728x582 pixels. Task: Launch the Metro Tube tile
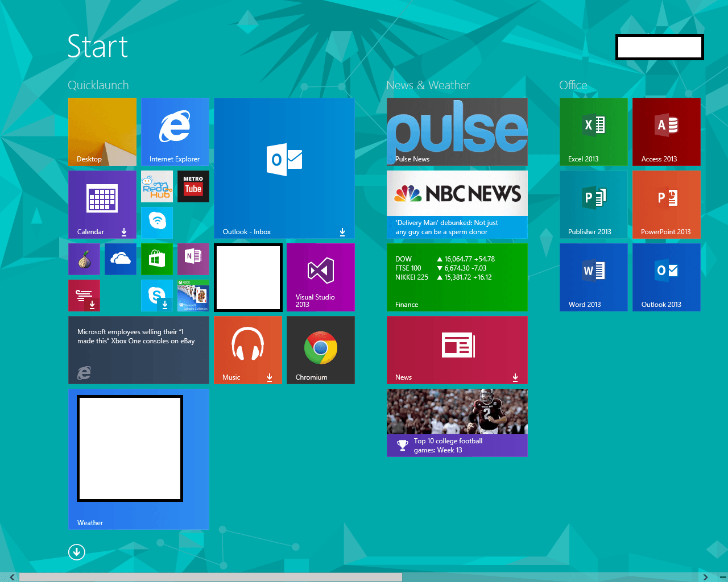[x=193, y=186]
